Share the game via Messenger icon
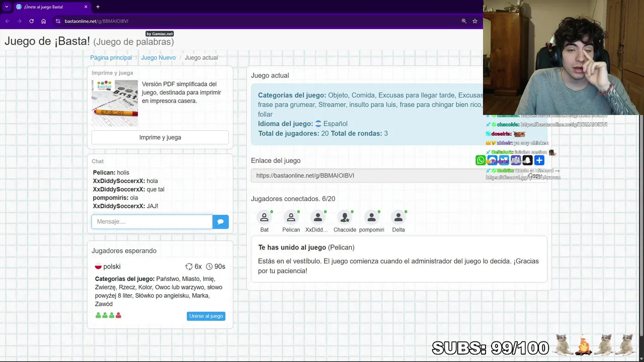The height and width of the screenshot is (362, 644). point(492,160)
